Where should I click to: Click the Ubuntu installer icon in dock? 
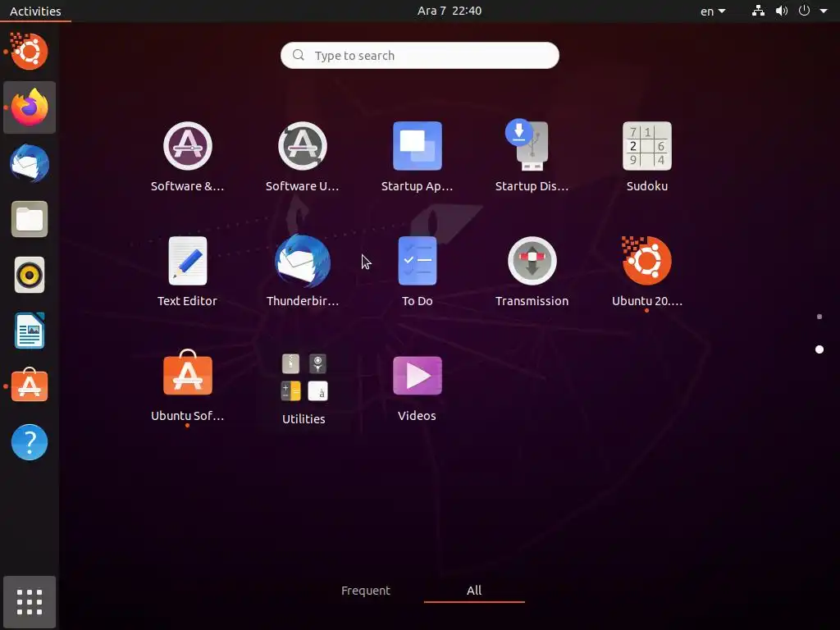(30, 52)
